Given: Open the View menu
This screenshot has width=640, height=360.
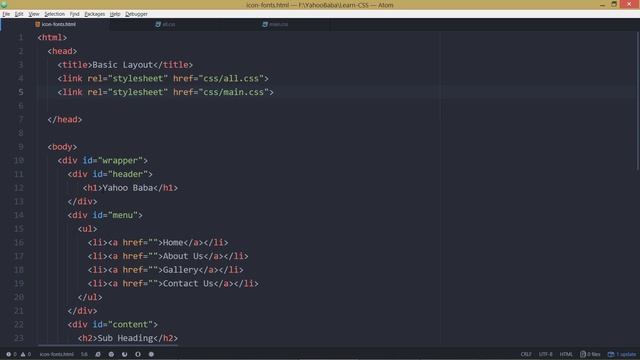Looking at the screenshot, I should tap(34, 14).
